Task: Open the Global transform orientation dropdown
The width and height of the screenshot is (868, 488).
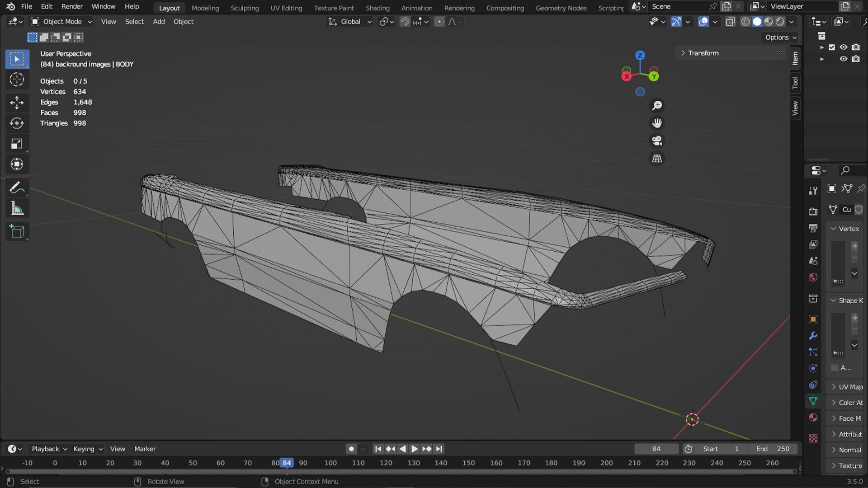Action: point(350,22)
